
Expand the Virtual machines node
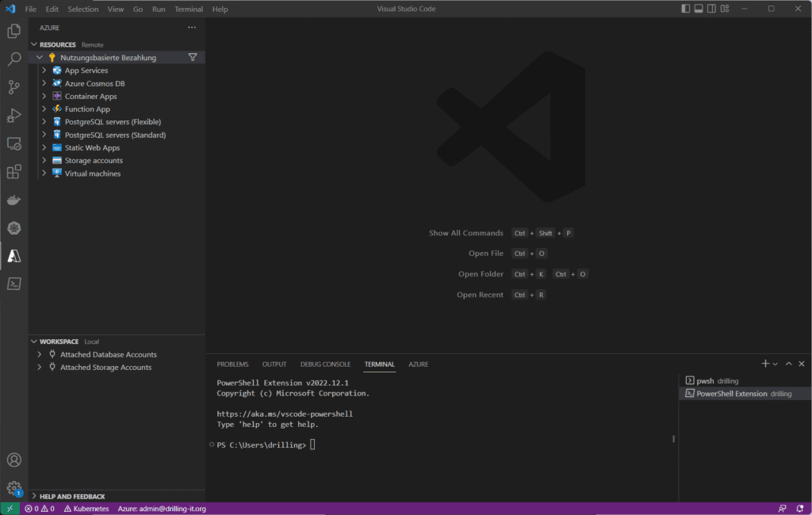44,174
